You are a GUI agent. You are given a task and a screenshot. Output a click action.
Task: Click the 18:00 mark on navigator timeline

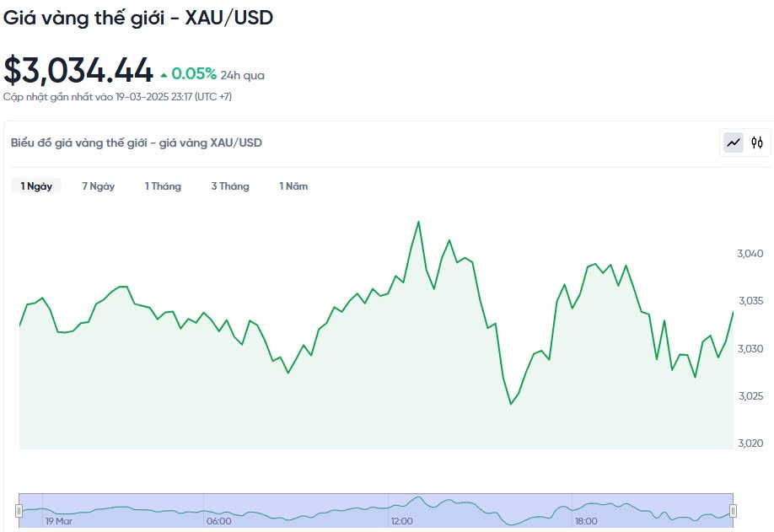click(586, 521)
